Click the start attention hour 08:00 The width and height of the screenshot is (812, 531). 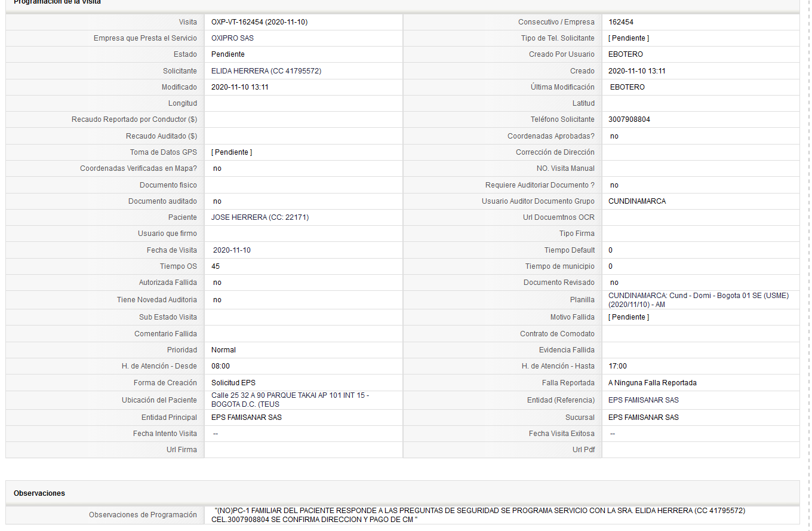click(x=221, y=366)
